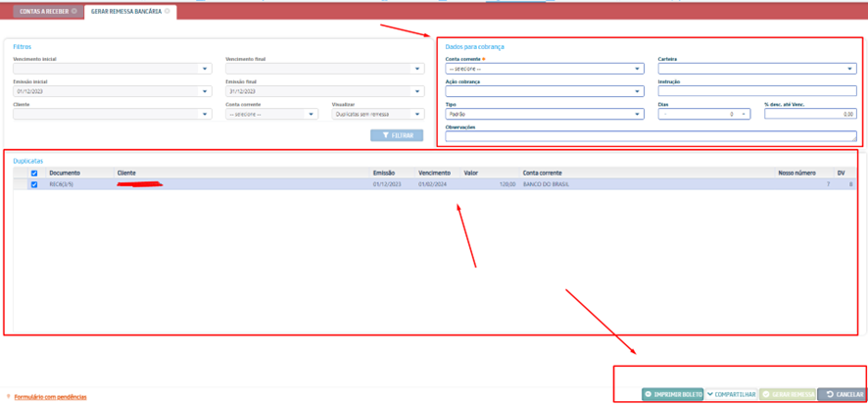
Task: Close the Contas a Receber tab icon
Action: pos(74,12)
